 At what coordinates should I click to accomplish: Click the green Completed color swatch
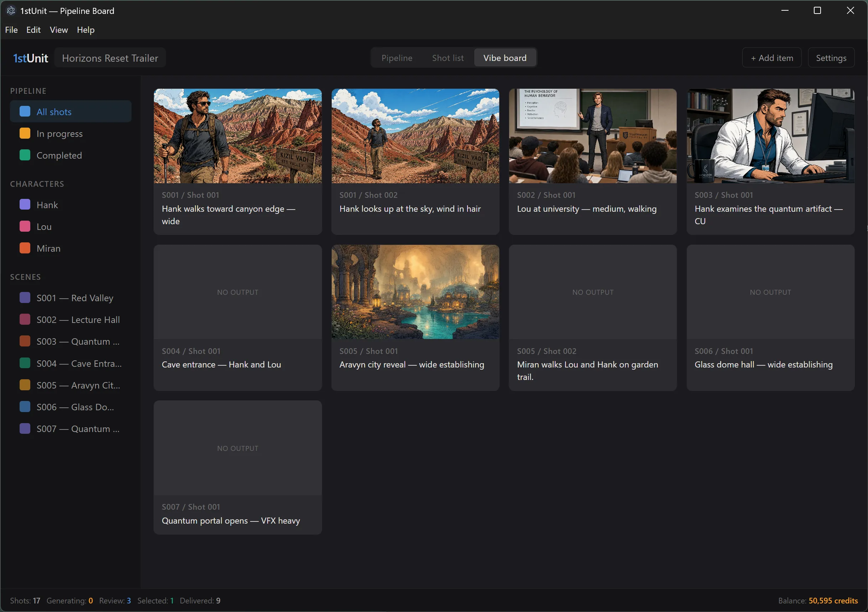point(25,155)
